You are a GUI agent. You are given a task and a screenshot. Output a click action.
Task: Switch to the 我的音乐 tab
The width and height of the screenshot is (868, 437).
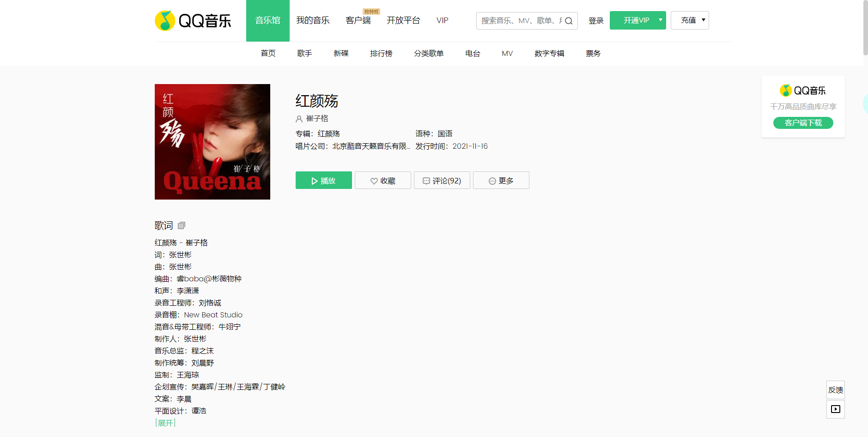point(313,20)
